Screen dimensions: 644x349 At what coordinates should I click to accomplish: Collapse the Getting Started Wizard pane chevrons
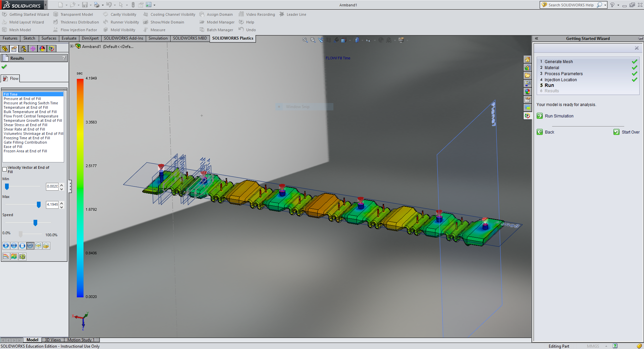click(x=537, y=39)
